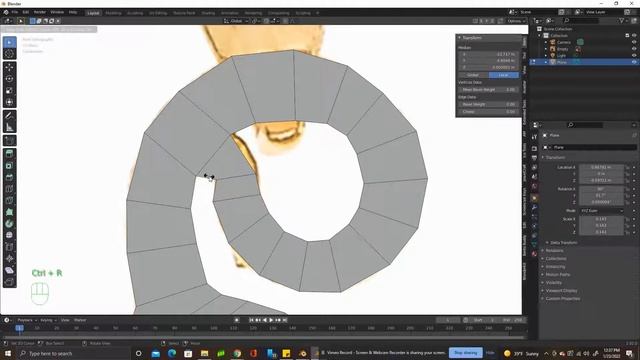640x360 pixels.
Task: Select the Rotate tool
Action: (10, 79)
